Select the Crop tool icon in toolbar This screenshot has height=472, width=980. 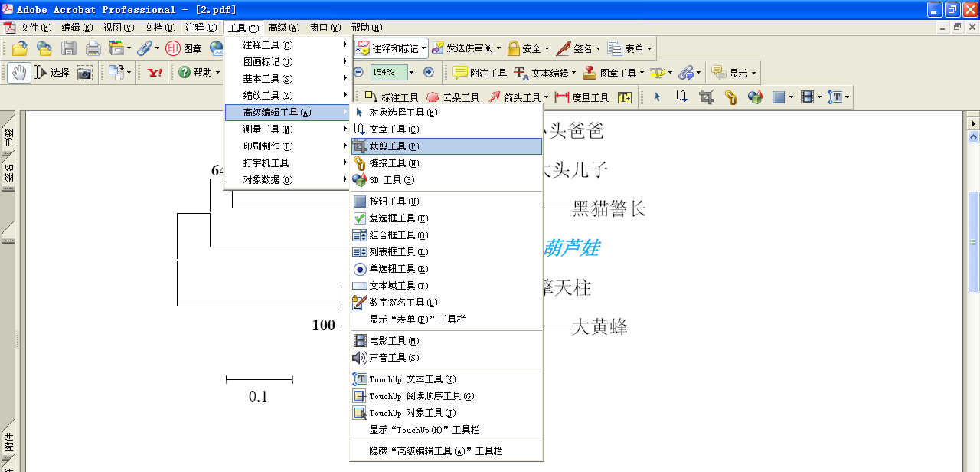pos(706,97)
